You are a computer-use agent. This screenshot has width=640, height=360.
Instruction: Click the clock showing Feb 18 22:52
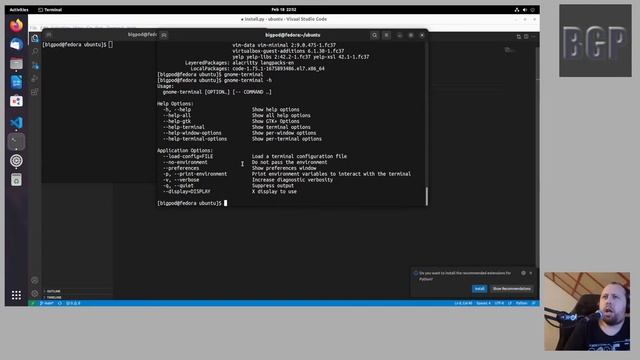[284, 10]
